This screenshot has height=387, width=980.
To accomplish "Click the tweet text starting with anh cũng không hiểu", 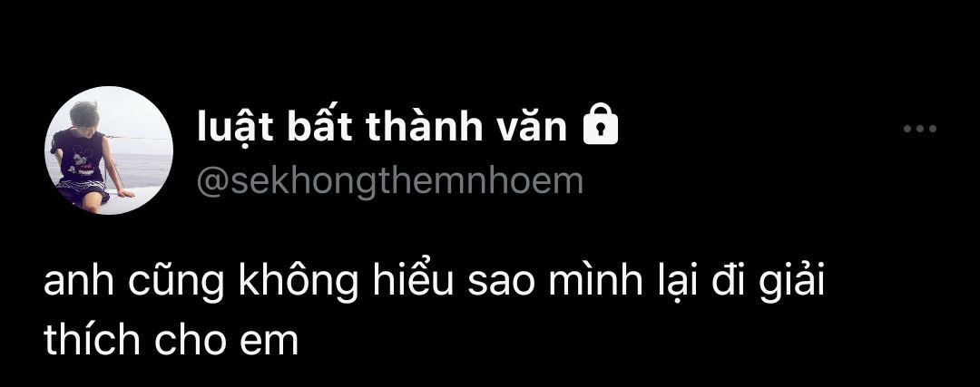I will coord(436,312).
